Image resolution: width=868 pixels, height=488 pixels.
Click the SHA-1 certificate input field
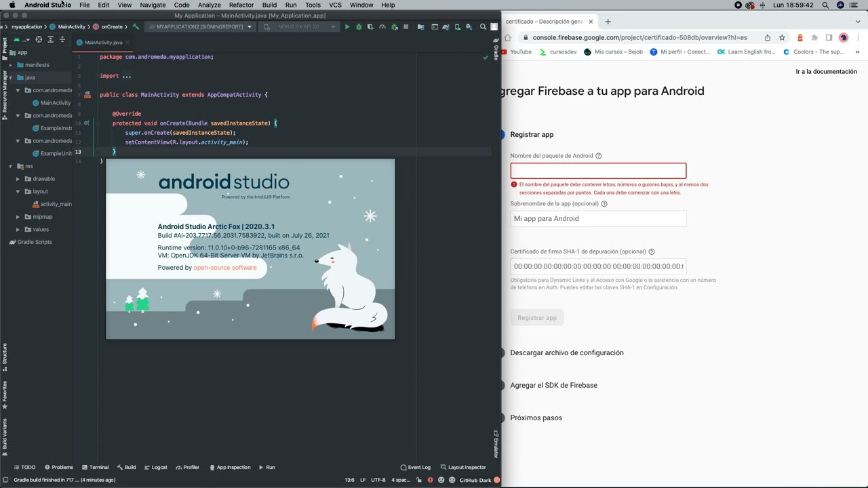coord(598,266)
